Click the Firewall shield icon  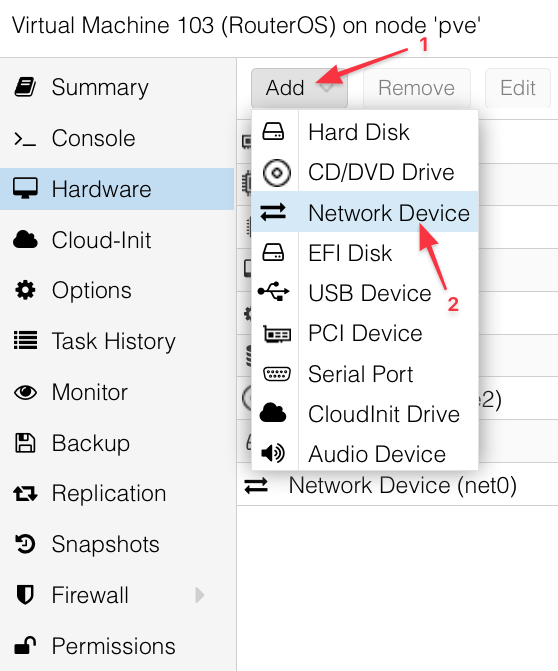click(x=25, y=595)
